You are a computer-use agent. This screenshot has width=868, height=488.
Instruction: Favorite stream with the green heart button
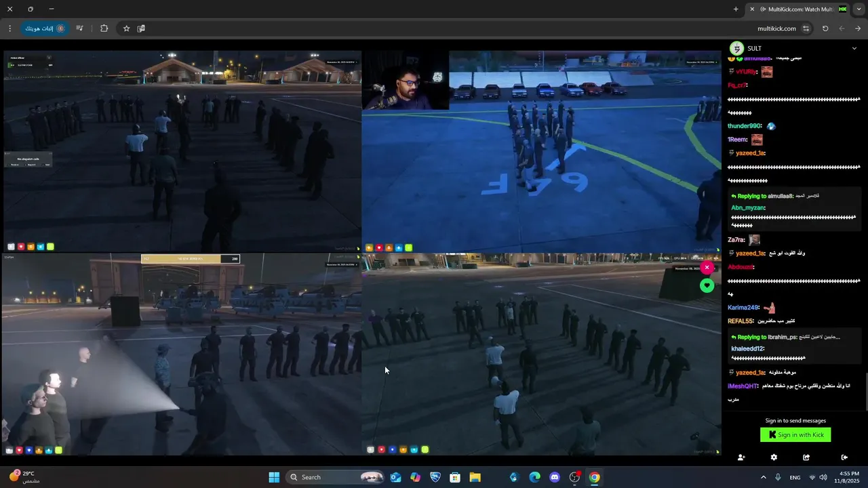tap(707, 285)
